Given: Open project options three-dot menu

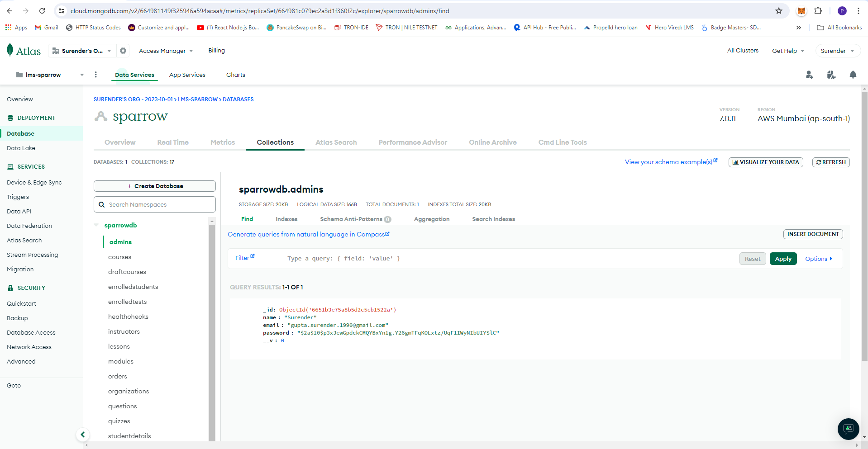Looking at the screenshot, I should pos(95,75).
